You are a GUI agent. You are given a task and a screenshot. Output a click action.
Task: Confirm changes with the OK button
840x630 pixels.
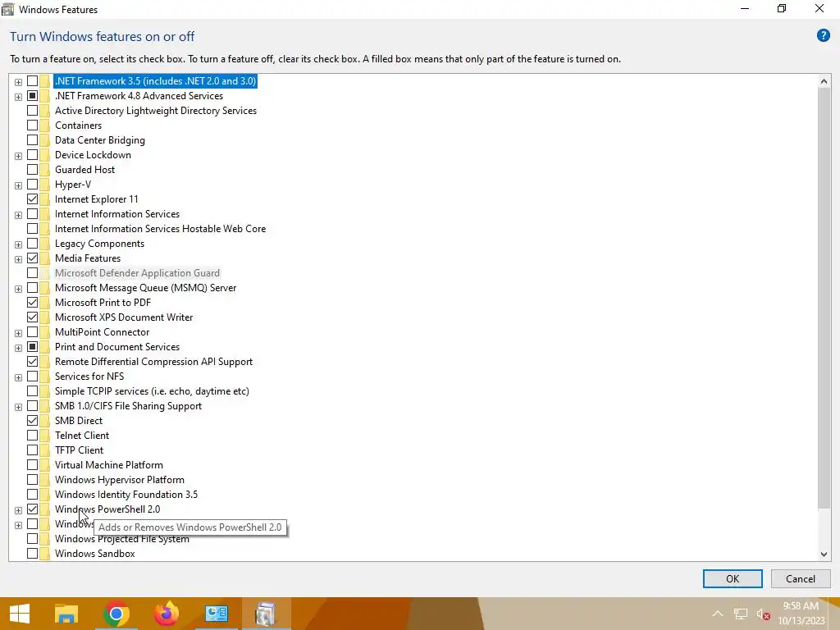click(x=733, y=578)
